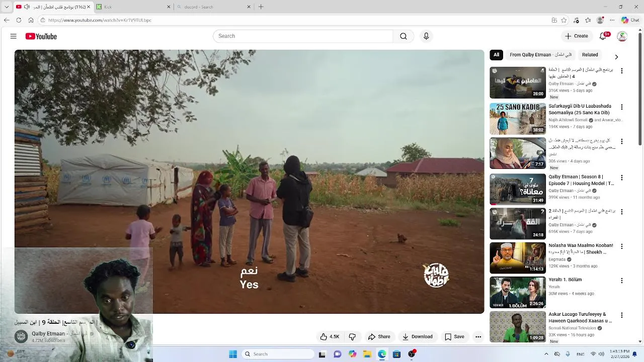Open the Housing Model 31:49 thumbnail
644x362 pixels.
tap(518, 189)
